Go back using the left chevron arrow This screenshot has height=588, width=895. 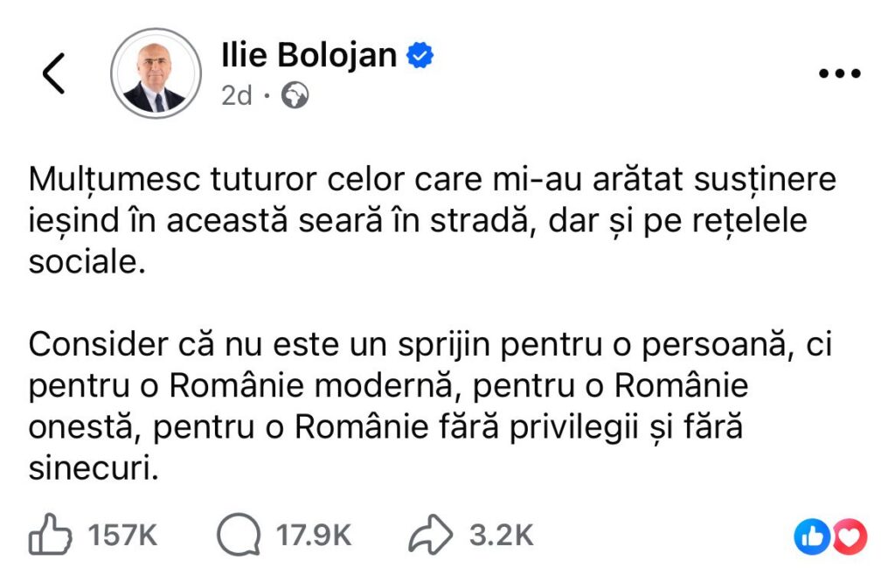click(54, 73)
